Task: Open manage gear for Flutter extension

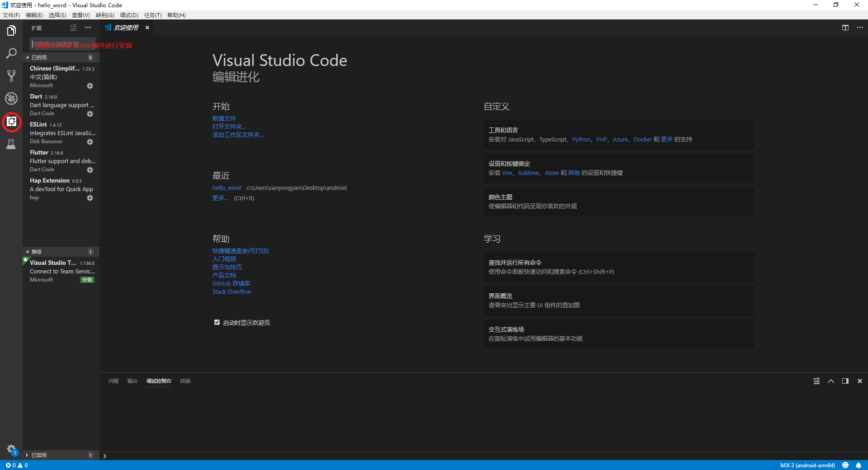Action: coord(90,170)
